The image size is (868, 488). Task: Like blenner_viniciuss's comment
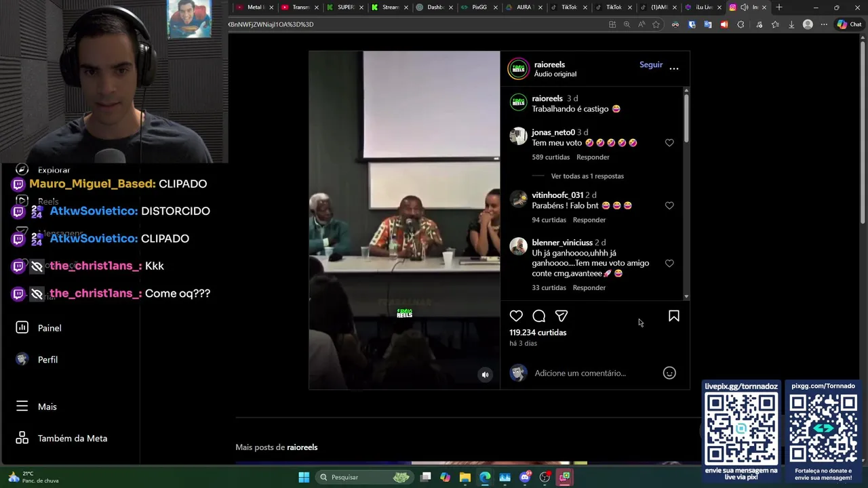coord(669,263)
